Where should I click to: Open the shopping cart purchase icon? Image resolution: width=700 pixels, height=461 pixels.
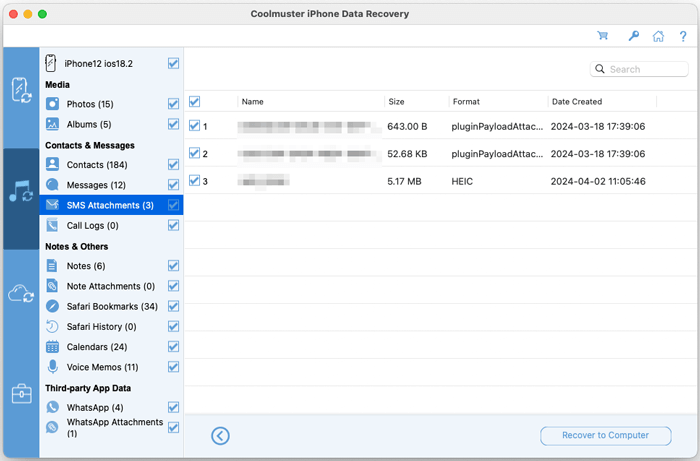(603, 36)
